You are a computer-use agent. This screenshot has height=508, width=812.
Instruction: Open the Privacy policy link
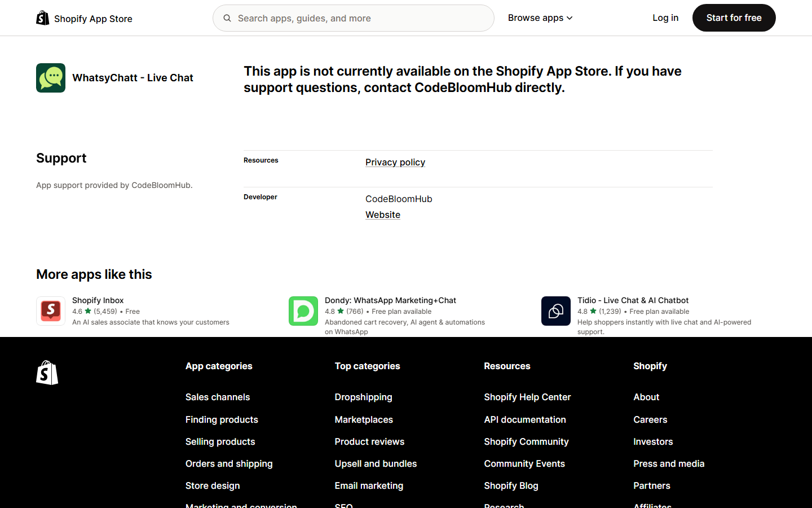pos(395,162)
